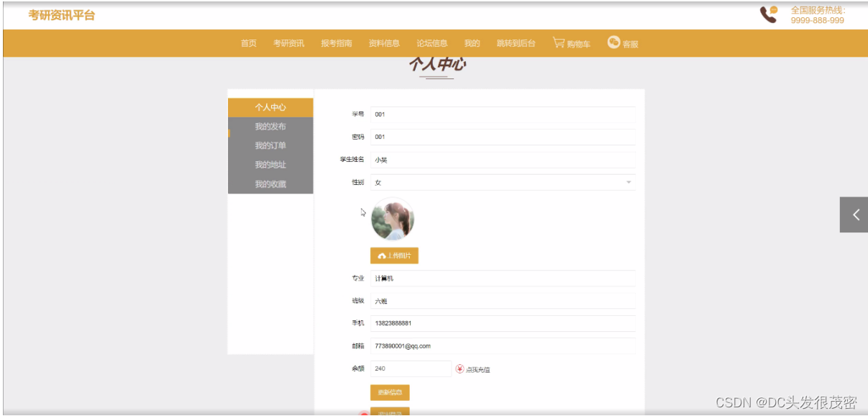Select 我的收藏 in the sidebar
868x416 pixels.
(270, 184)
